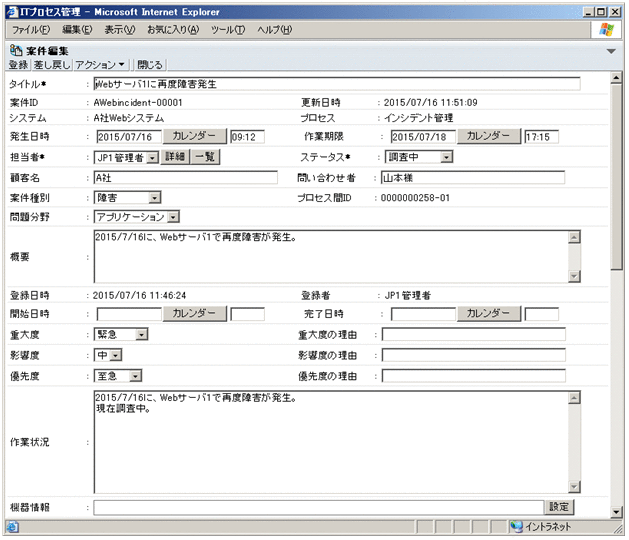Click the 案件編集 header icon

16,51
